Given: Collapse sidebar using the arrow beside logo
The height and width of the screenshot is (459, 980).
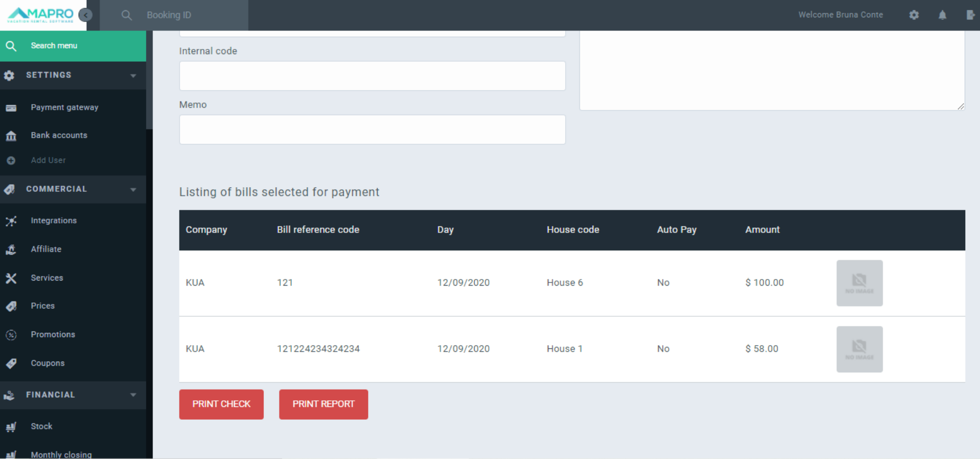Looking at the screenshot, I should 86,15.
